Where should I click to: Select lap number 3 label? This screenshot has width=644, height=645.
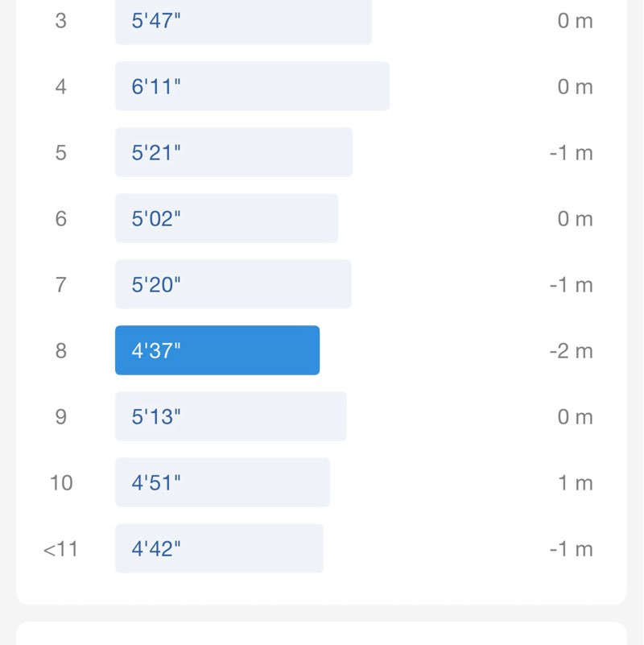pos(61,21)
